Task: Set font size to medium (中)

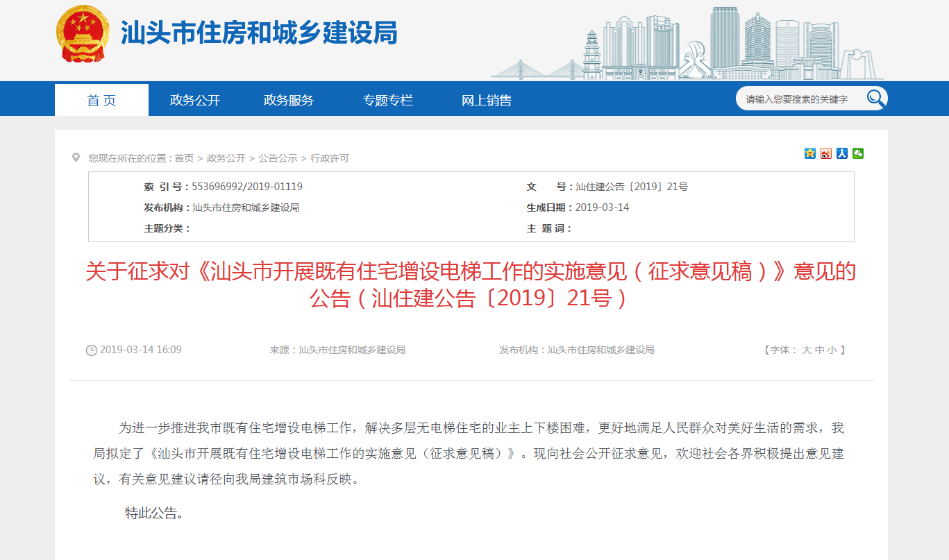Action: pos(819,350)
